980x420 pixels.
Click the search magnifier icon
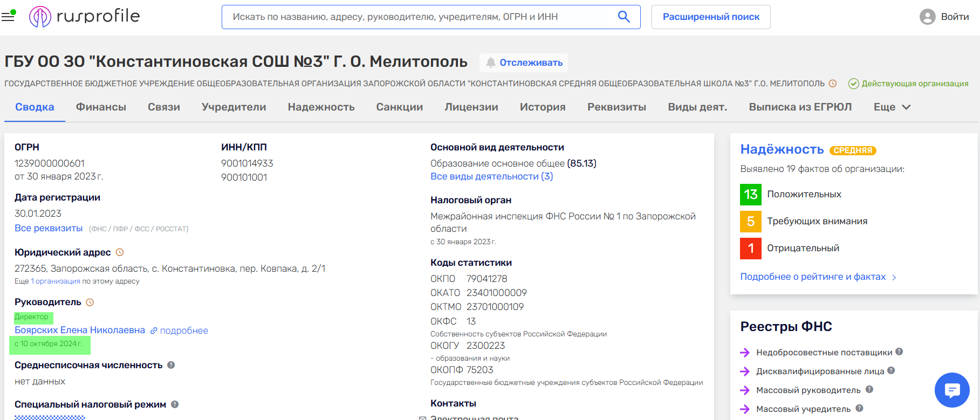(x=623, y=17)
